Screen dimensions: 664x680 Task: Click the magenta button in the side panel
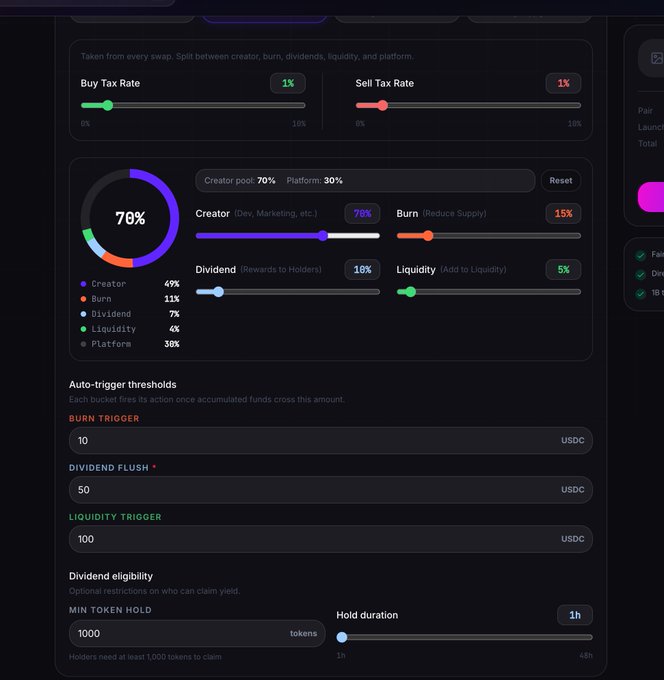coord(651,197)
